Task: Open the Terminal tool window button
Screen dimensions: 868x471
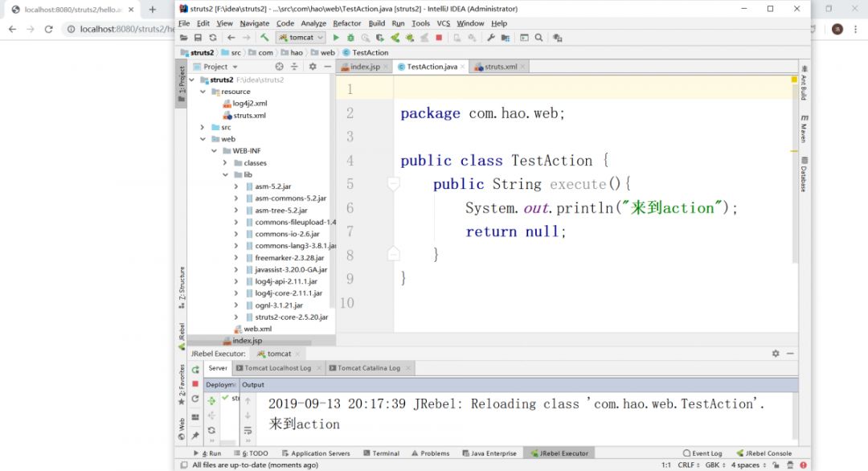Action: pyautogui.click(x=381, y=453)
